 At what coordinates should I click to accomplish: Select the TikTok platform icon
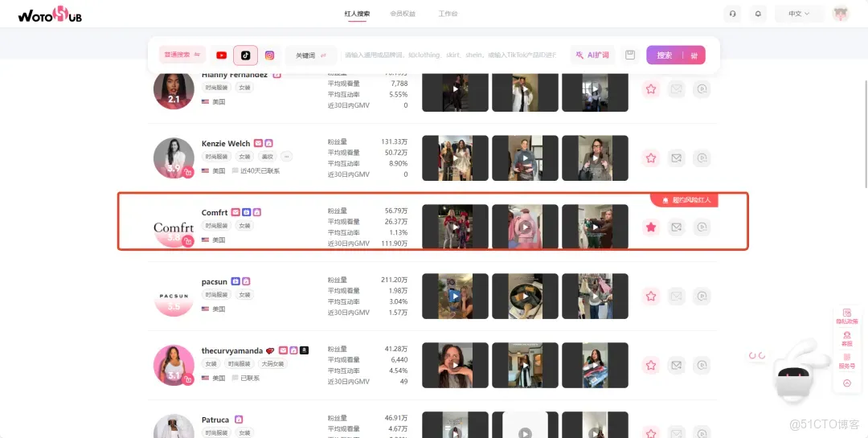245,55
